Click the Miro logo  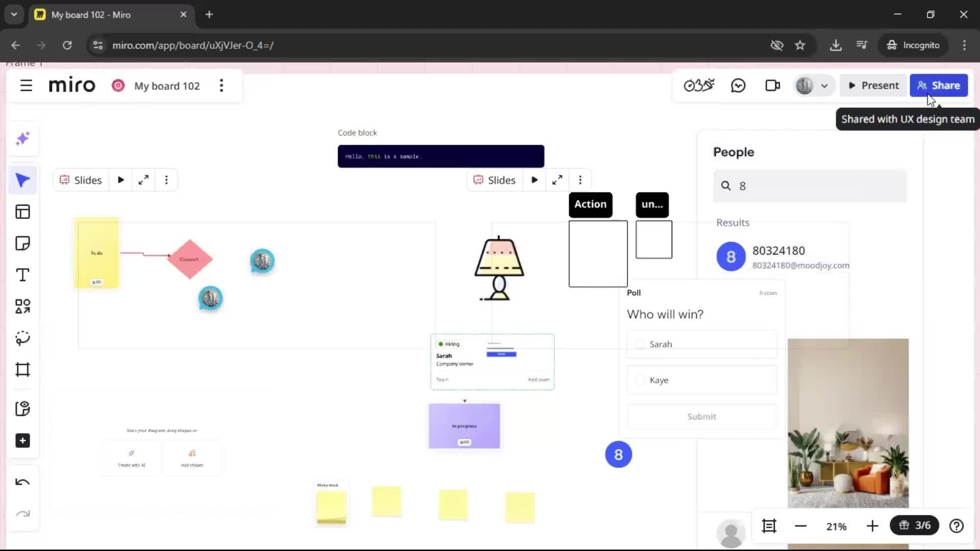click(72, 85)
